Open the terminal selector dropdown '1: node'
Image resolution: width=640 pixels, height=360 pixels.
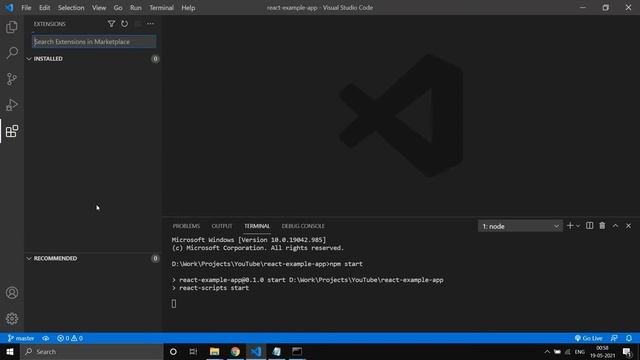pyautogui.click(x=520, y=226)
